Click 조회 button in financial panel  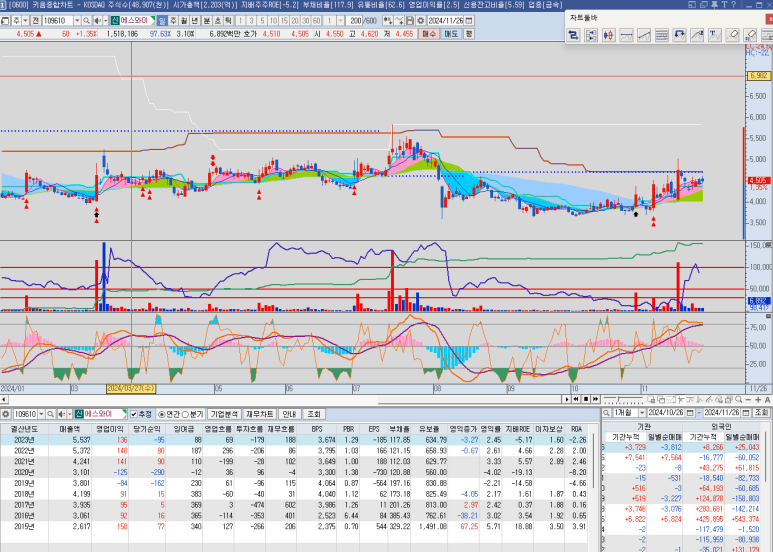(x=314, y=414)
